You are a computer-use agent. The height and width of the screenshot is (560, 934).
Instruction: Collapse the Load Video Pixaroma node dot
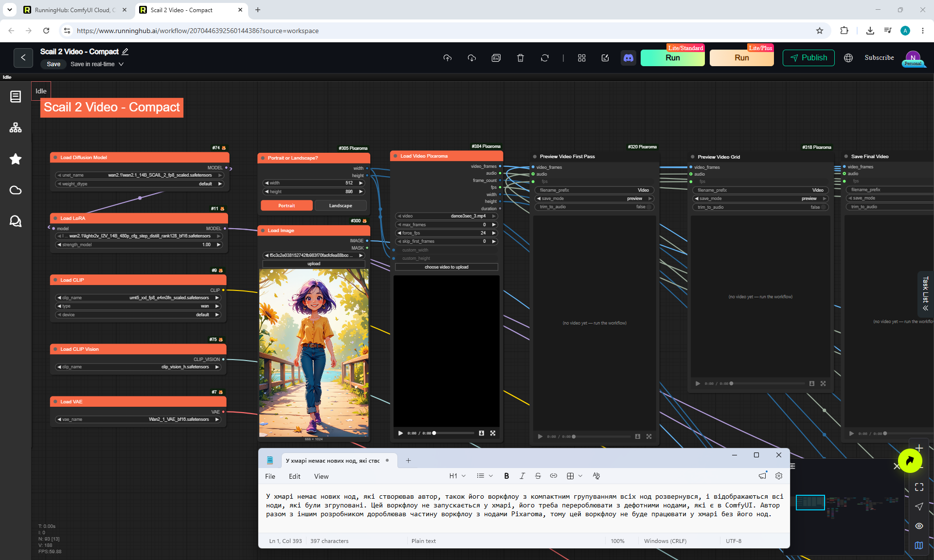[395, 156]
